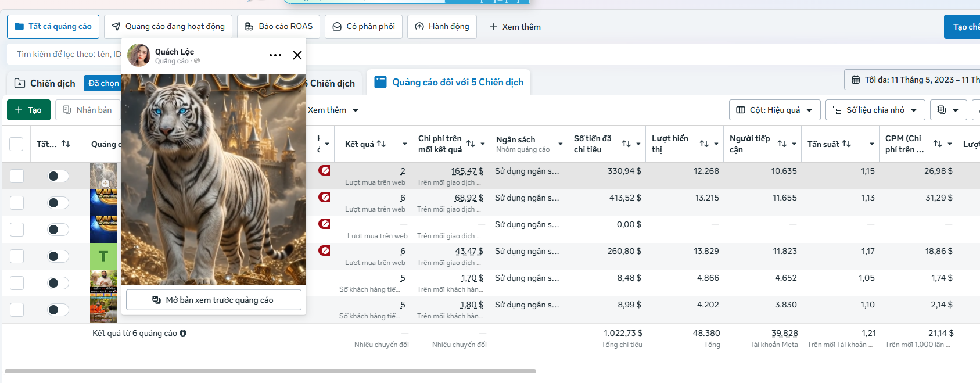
Task: Check the box for 0,00 $ ad row
Action: tap(17, 230)
